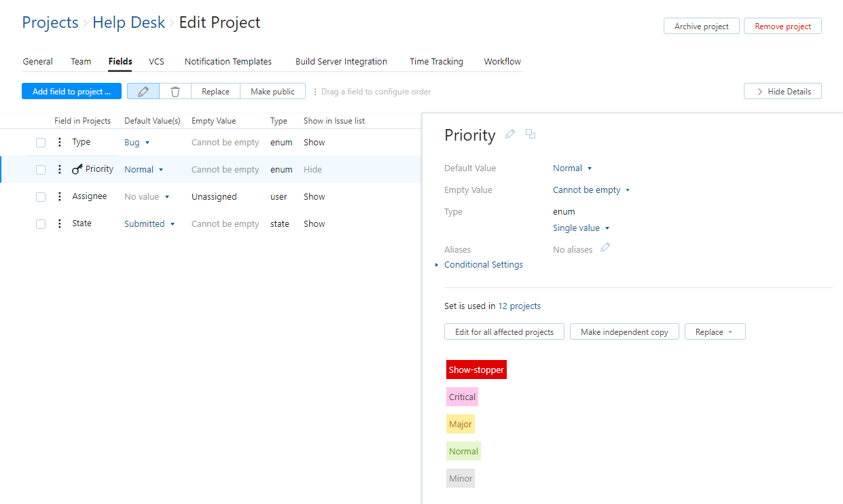Viewport: 843px width, 504px height.
Task: Click the three-dot handle on State row
Action: click(59, 223)
